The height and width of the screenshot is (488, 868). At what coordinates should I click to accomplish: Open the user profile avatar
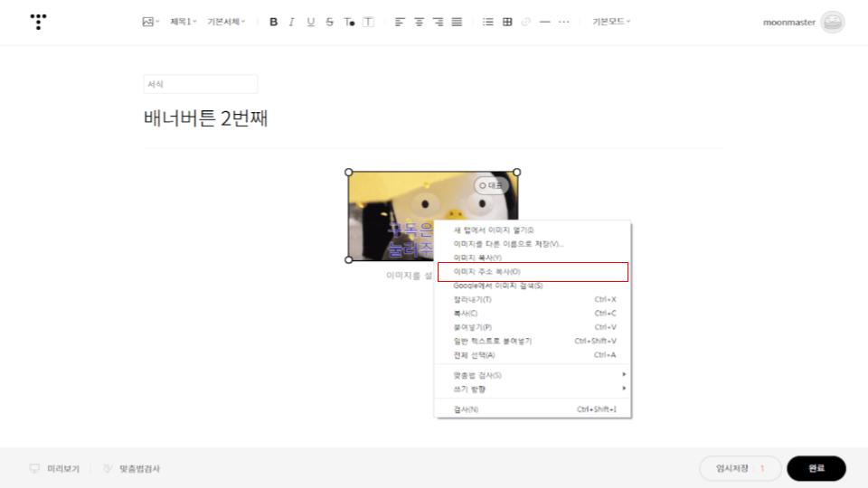pos(833,22)
